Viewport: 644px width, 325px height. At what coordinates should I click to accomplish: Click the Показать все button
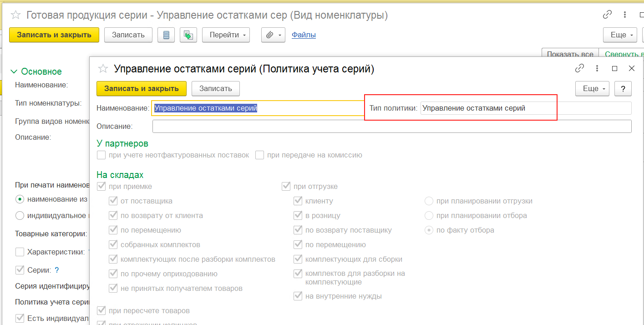click(570, 54)
